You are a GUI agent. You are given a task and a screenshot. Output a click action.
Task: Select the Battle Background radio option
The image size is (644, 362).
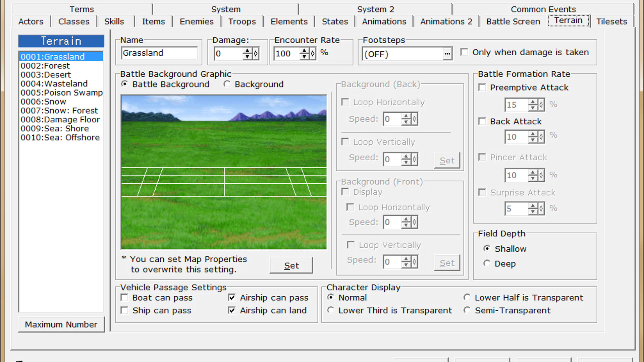point(124,84)
